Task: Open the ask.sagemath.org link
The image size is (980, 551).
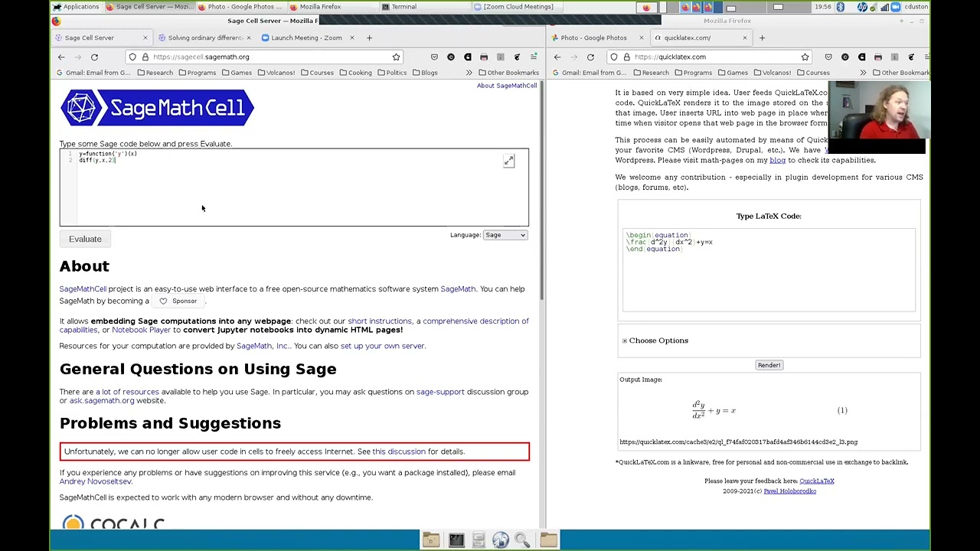Action: point(102,400)
